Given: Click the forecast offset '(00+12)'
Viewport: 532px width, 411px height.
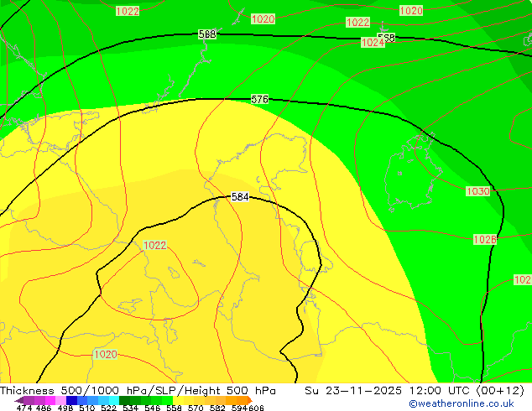Looking at the screenshot, I should point(500,391).
